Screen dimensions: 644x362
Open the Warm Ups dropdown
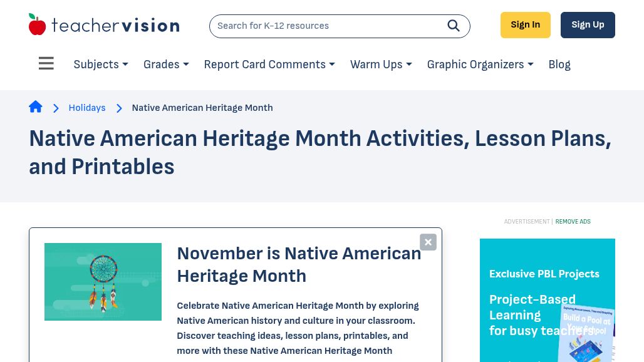(x=381, y=65)
